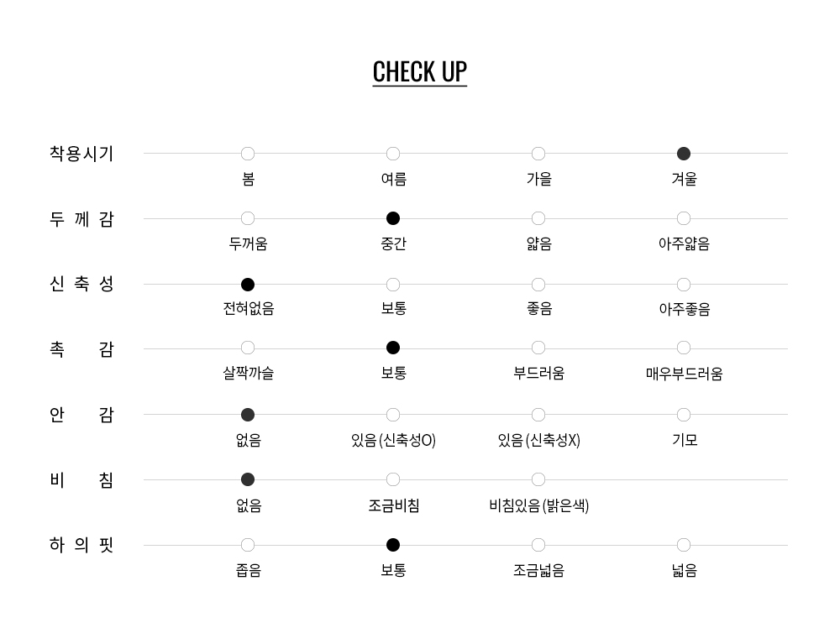Select the 두꺼움 thickness dot

(x=248, y=218)
